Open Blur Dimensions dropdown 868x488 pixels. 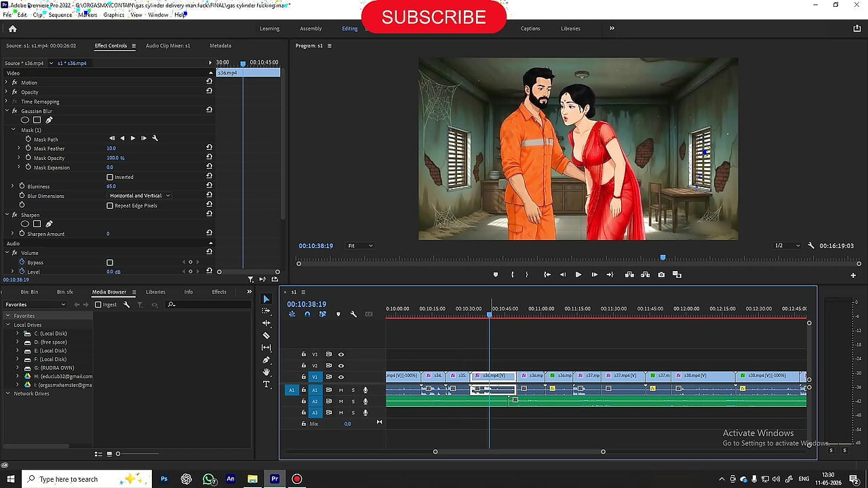[x=140, y=196]
